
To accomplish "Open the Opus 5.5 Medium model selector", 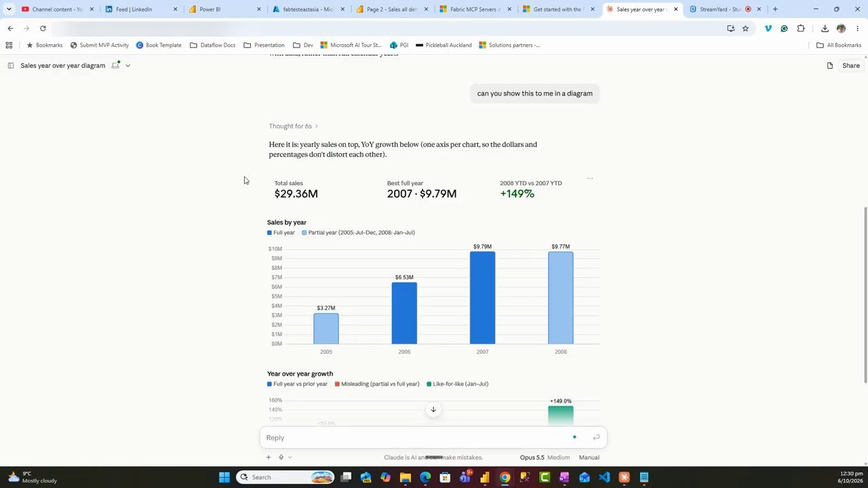I will pos(545,457).
